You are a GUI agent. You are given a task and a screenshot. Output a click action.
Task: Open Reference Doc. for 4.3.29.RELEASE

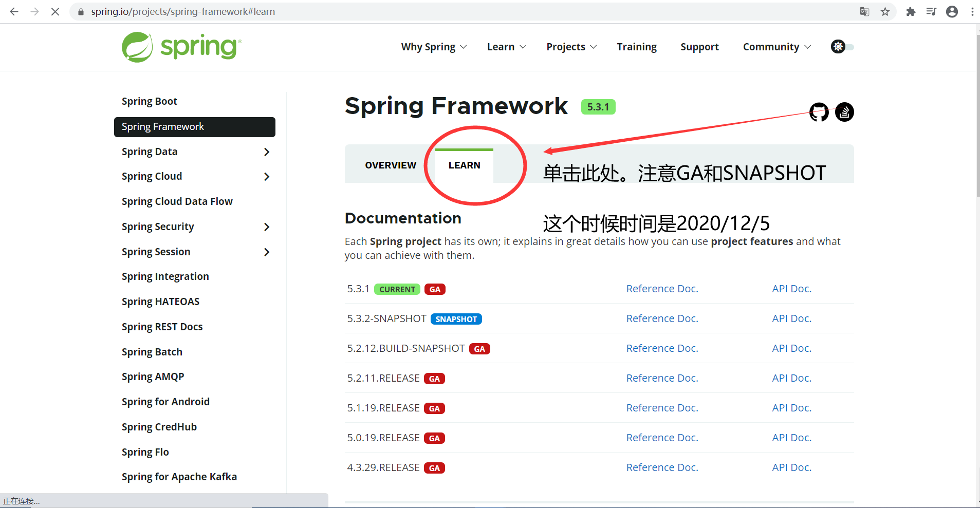click(662, 467)
